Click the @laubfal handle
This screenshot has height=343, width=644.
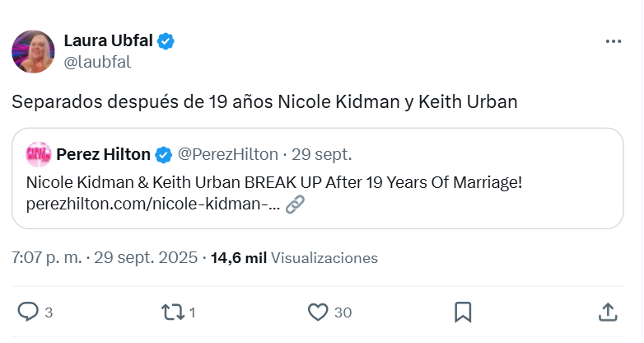pyautogui.click(x=97, y=62)
